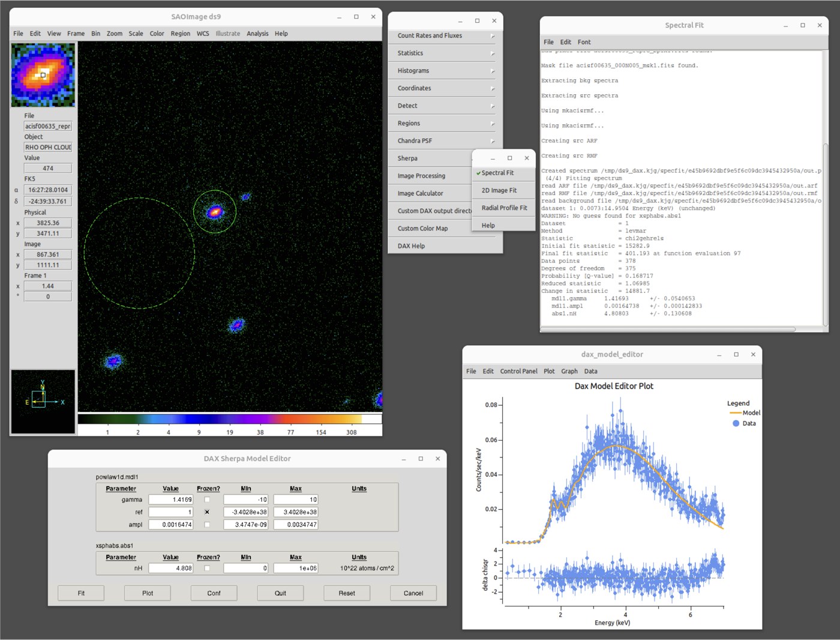This screenshot has width=840, height=640.
Task: Open the WCS menu in ds9
Action: click(x=203, y=34)
